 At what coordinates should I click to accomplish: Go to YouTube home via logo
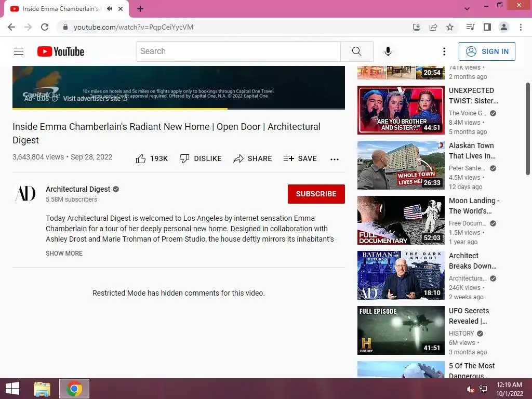61,51
